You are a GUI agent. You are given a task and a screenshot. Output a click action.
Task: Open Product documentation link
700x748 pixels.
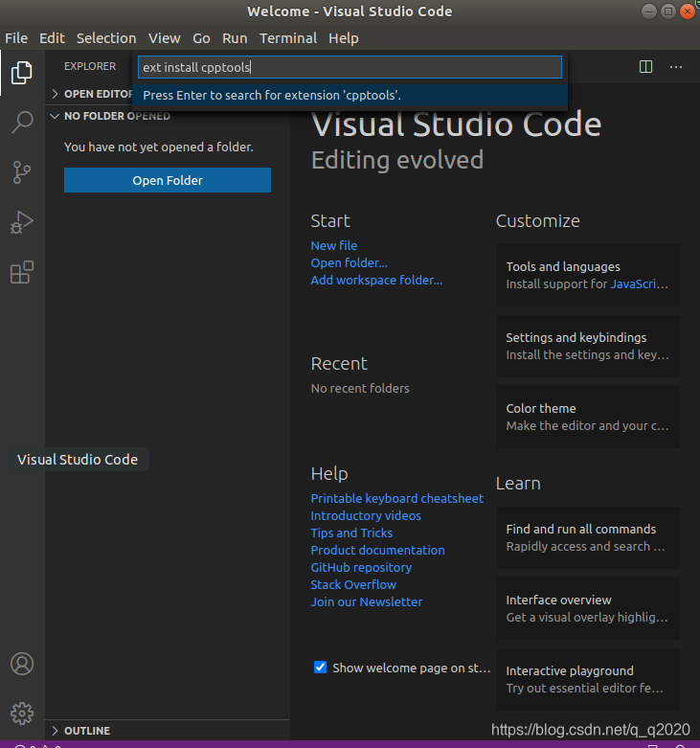point(377,550)
